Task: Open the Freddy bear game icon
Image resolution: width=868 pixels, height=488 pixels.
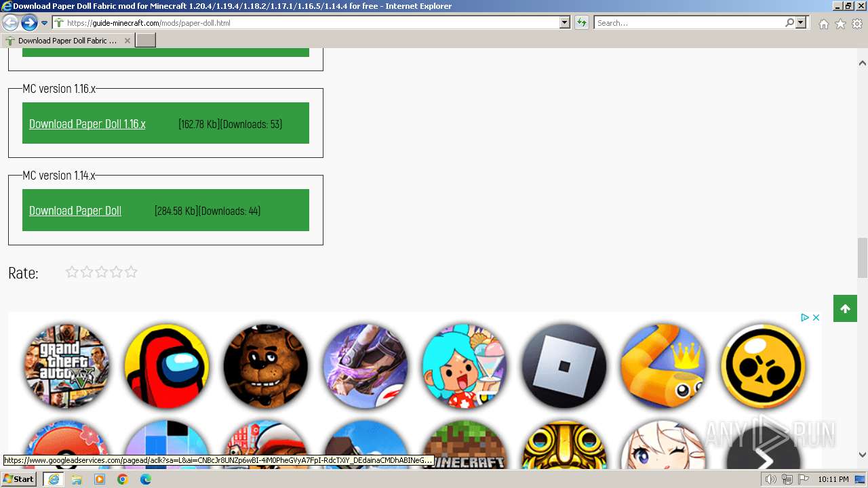Action: click(x=266, y=366)
